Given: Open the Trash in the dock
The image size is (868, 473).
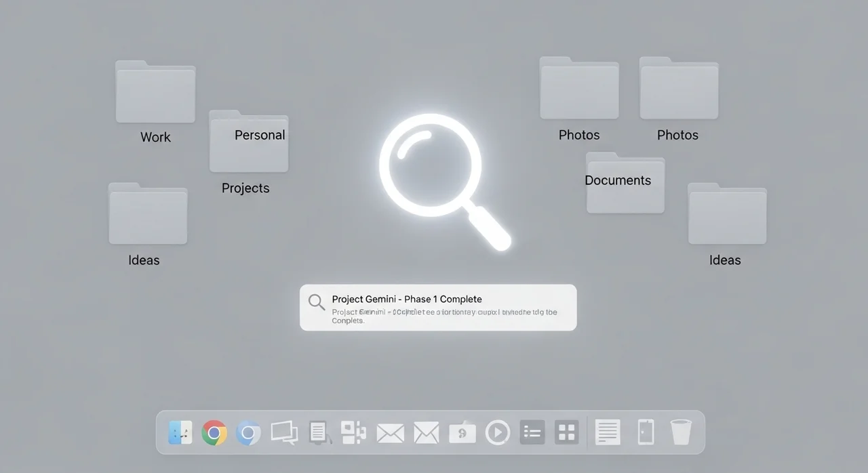Looking at the screenshot, I should 681,432.
